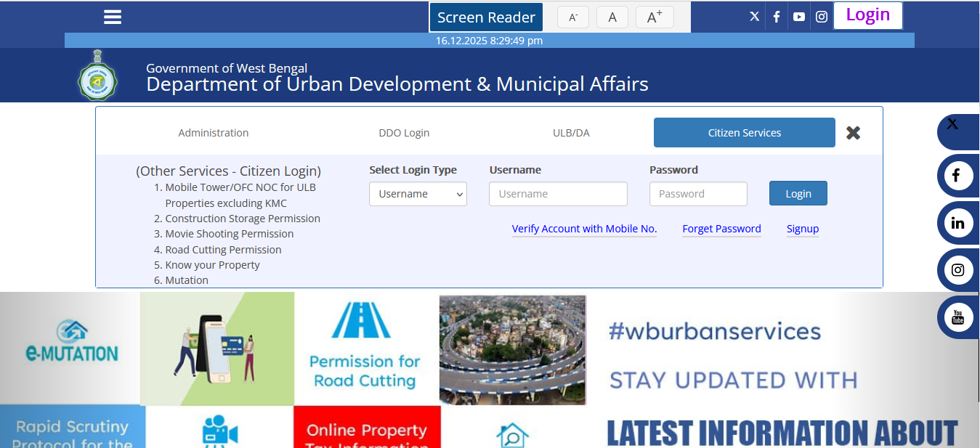The image size is (980, 448).
Task: Open the Facebook icon in side panel
Action: tap(957, 176)
